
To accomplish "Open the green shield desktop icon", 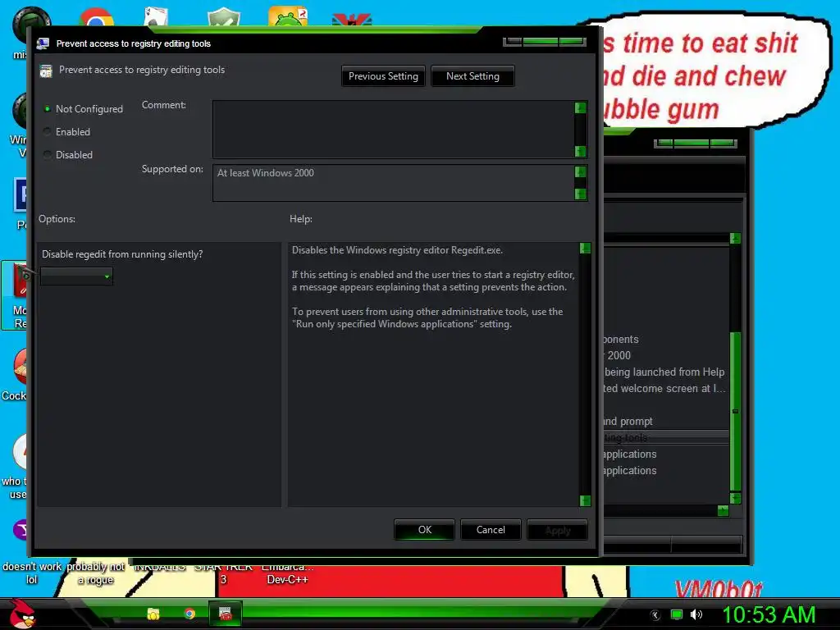I will (x=223, y=17).
